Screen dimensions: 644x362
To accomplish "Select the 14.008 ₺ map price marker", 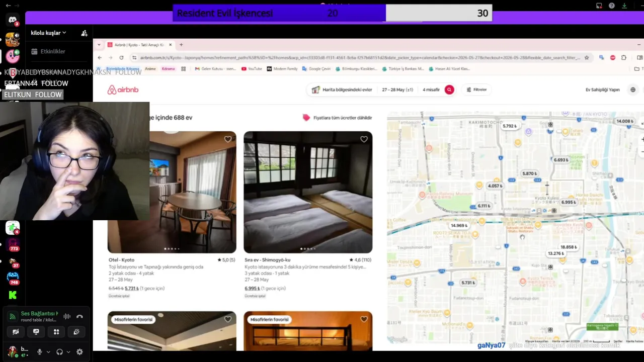I will (x=625, y=121).
